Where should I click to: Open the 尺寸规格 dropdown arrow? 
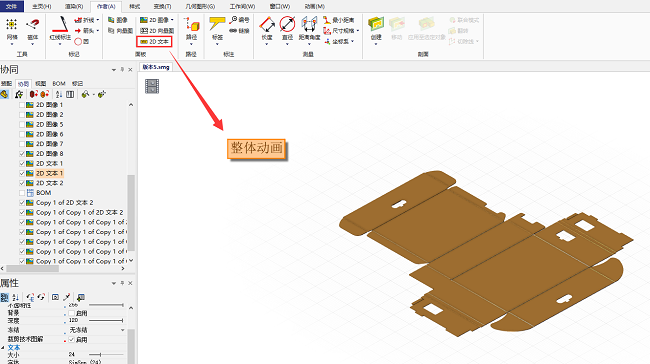point(357,31)
